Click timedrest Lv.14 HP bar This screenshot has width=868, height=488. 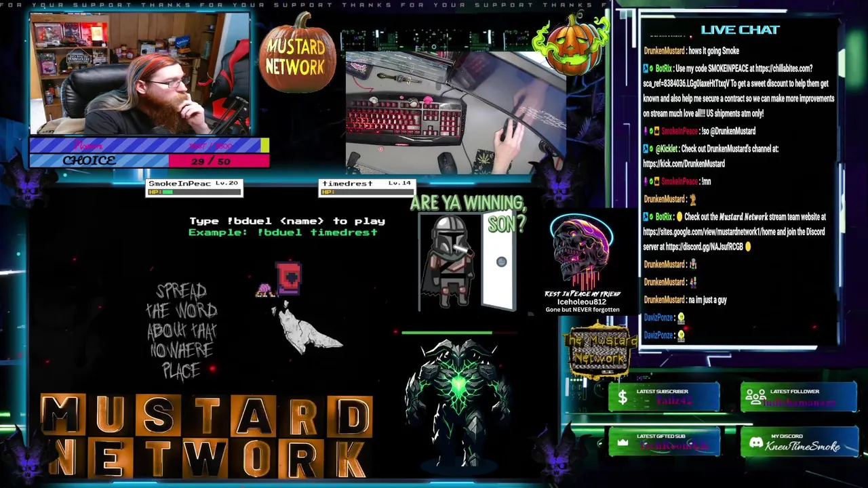click(367, 192)
